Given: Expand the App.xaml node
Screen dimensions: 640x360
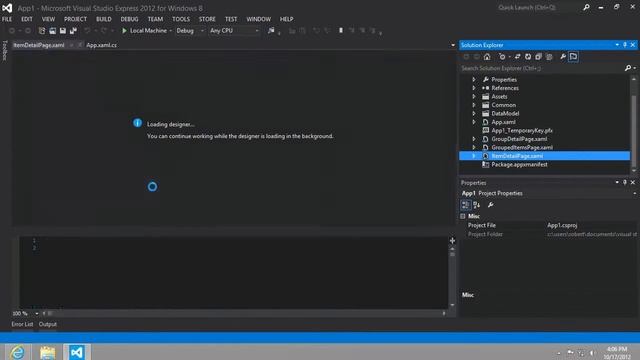Looking at the screenshot, I should [x=474, y=122].
